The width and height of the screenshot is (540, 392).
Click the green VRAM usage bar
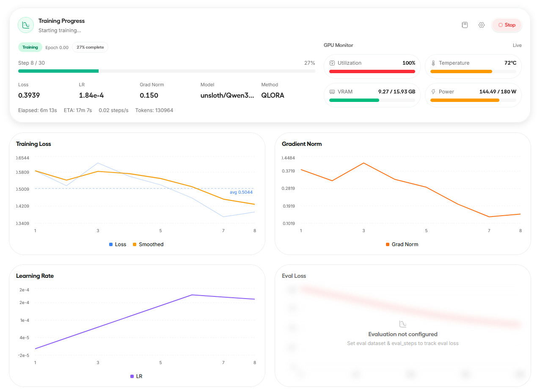(354, 100)
